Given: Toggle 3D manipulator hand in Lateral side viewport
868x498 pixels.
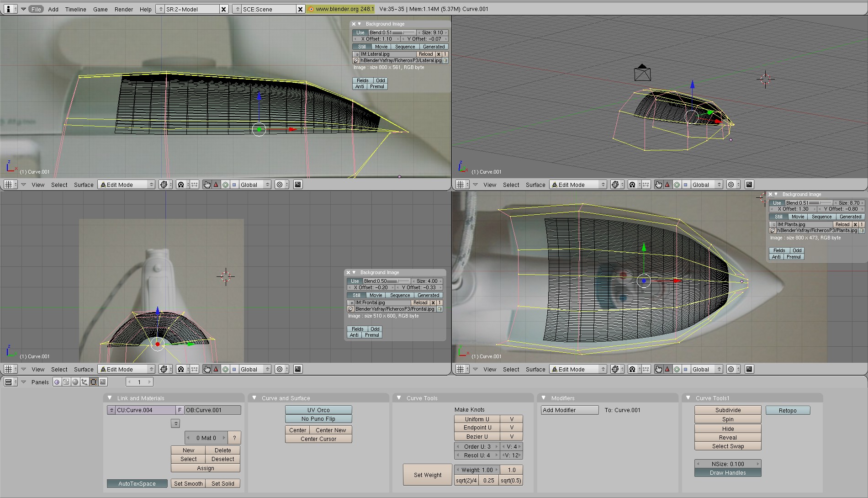Looking at the screenshot, I should (207, 185).
